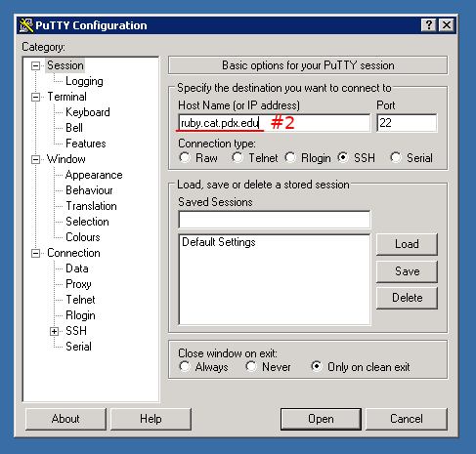The height and width of the screenshot is (454, 476).
Task: Open the Keyboard category
Action: [x=88, y=112]
